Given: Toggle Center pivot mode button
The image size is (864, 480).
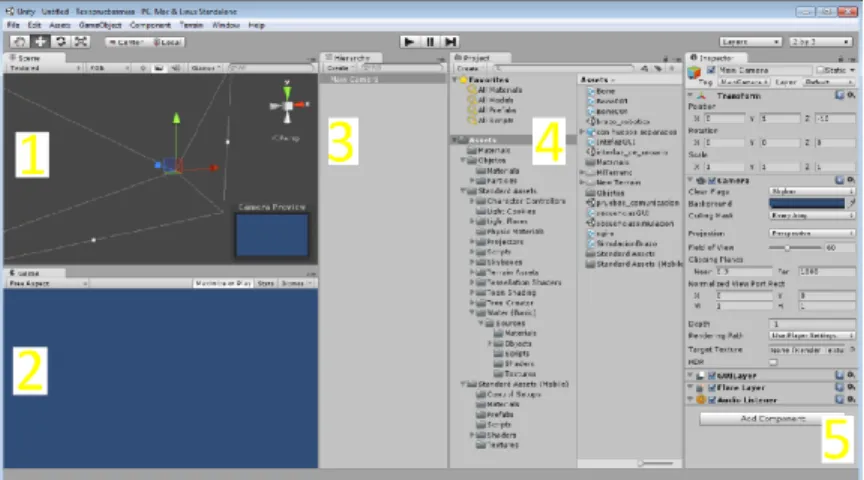Looking at the screenshot, I should pyautogui.click(x=126, y=42).
